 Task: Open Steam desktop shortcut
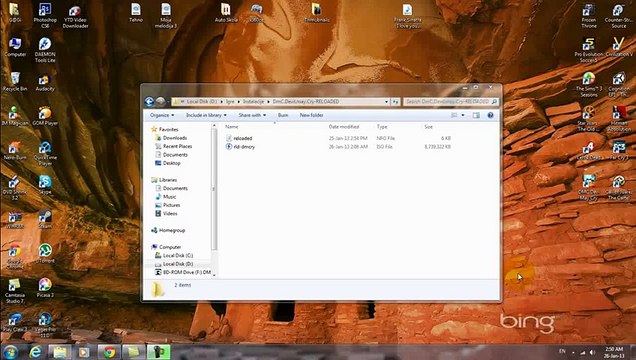(x=45, y=219)
